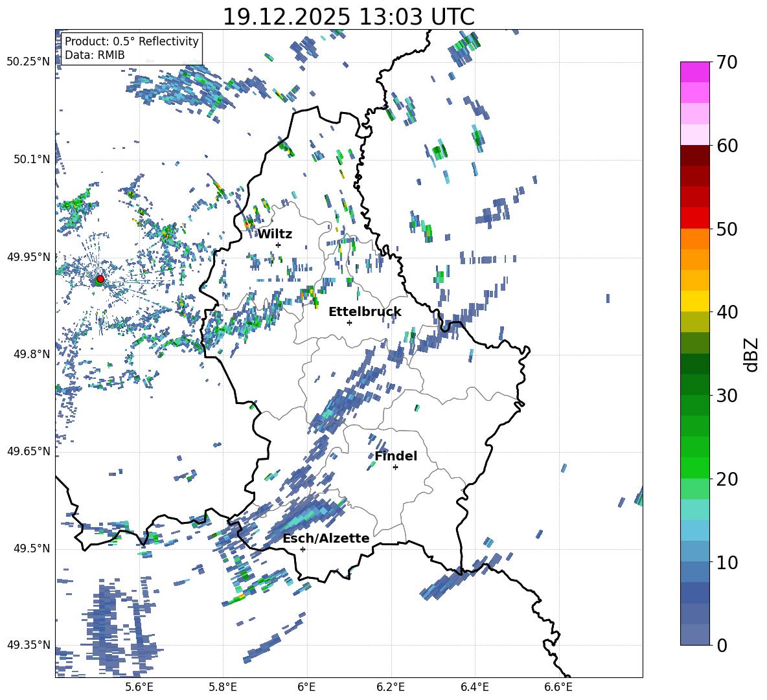This screenshot has height=700, width=767.
Task: Click the 6.2°E longitude tick label
Action: [x=391, y=687]
